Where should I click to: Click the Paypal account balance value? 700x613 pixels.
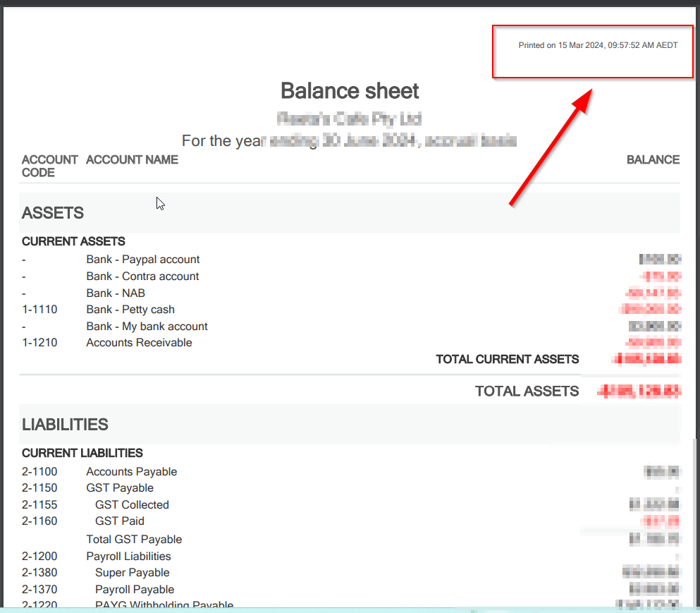coord(660,259)
